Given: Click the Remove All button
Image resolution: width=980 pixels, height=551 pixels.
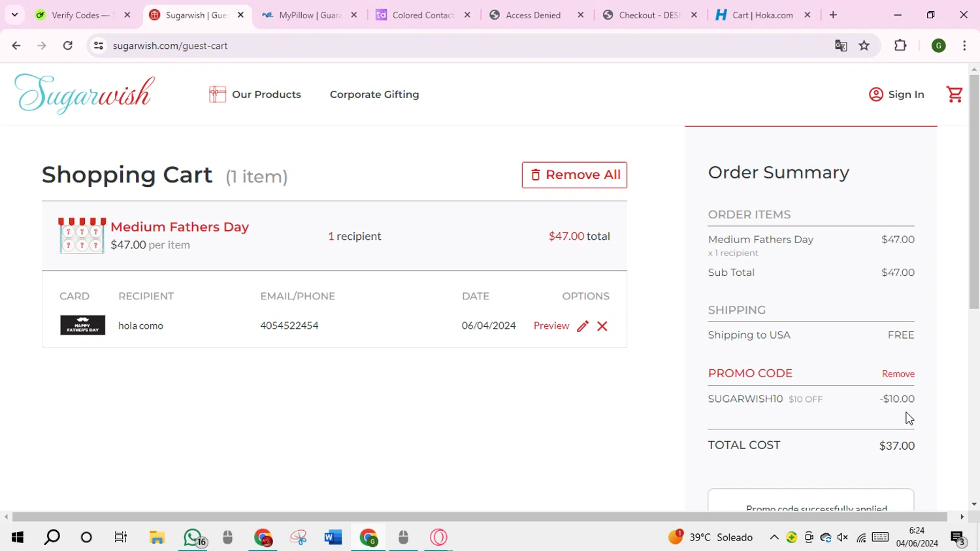Looking at the screenshot, I should click(574, 175).
